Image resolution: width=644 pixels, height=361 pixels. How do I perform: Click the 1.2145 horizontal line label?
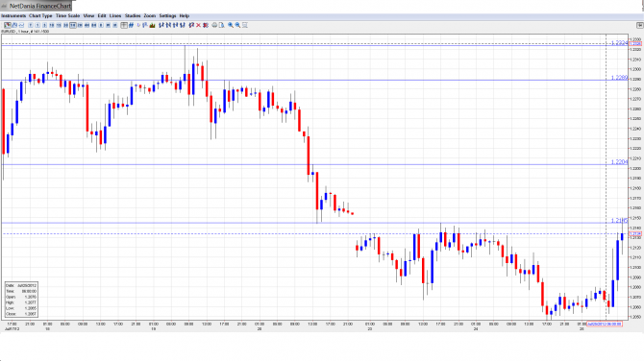619,221
